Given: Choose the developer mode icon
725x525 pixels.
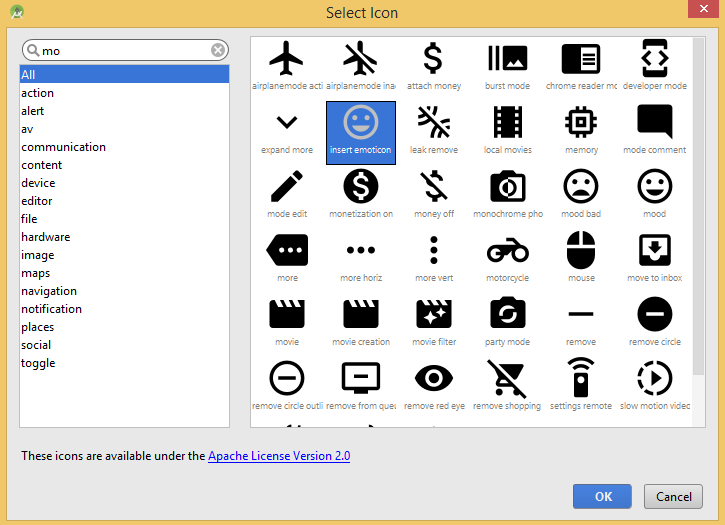Looking at the screenshot, I should pyautogui.click(x=655, y=58).
